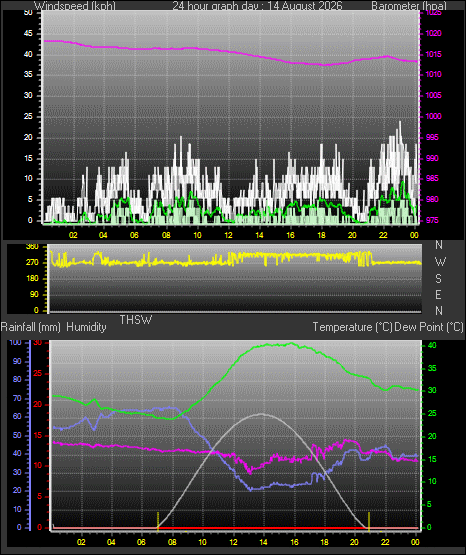Click the 1015 value on barometer axis
Viewport: 466px width, 555px height.
coord(433,55)
